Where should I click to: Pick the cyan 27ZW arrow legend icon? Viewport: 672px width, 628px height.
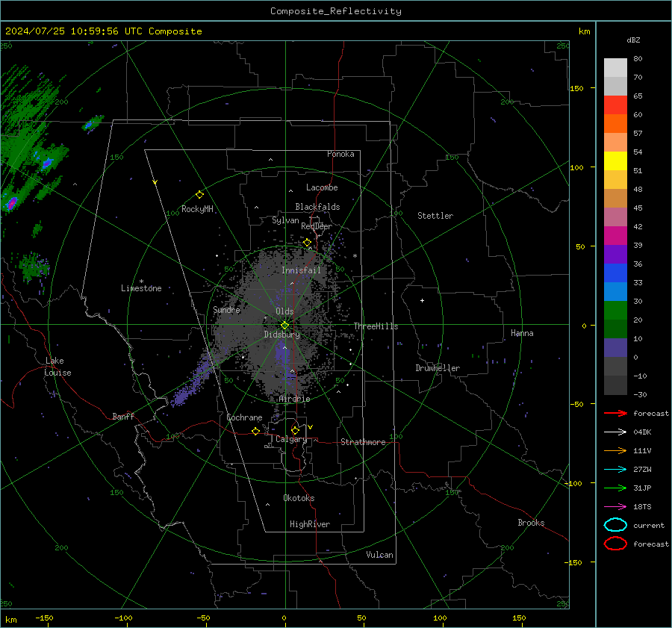point(615,470)
